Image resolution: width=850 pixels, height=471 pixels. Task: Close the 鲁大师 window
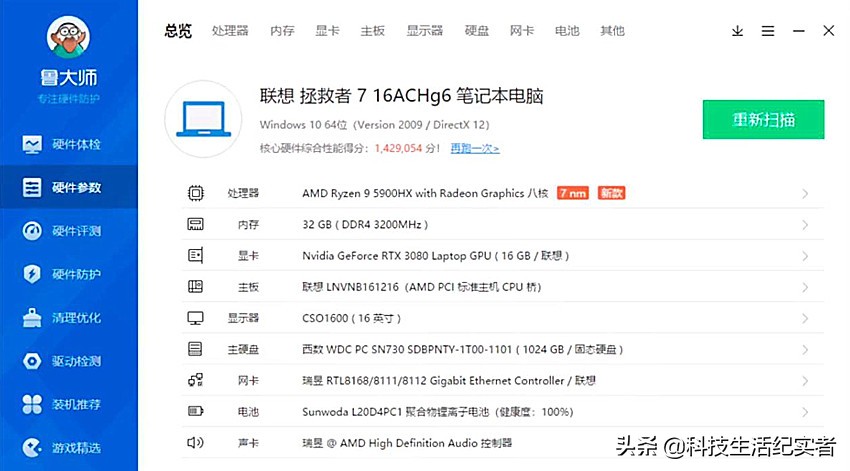(x=829, y=30)
